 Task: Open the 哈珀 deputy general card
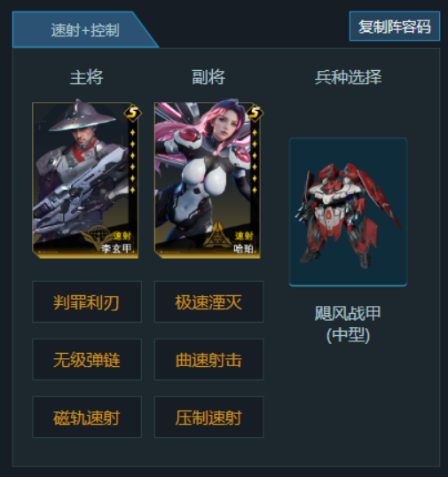click(208, 178)
